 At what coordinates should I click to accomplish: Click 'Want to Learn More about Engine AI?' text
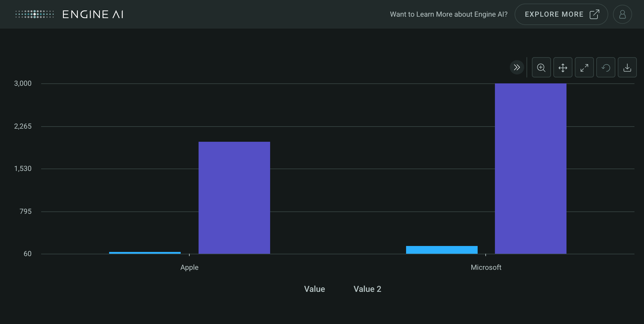[449, 14]
